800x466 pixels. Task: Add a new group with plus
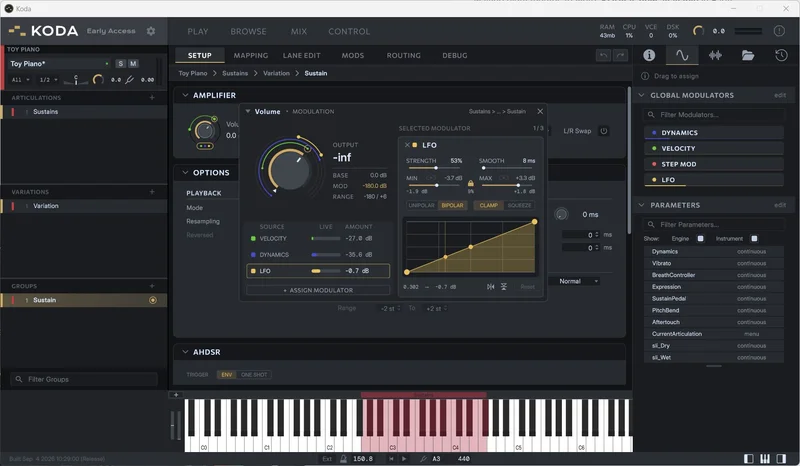[x=152, y=286]
